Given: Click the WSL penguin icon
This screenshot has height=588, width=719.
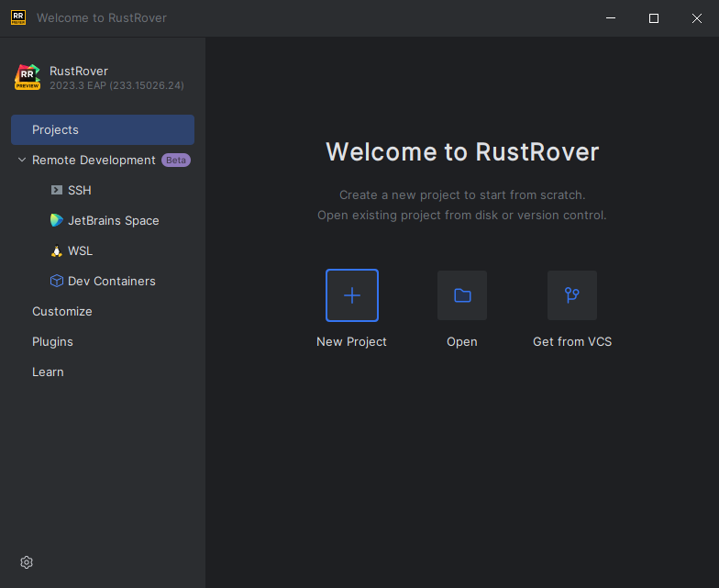Looking at the screenshot, I should click(57, 251).
